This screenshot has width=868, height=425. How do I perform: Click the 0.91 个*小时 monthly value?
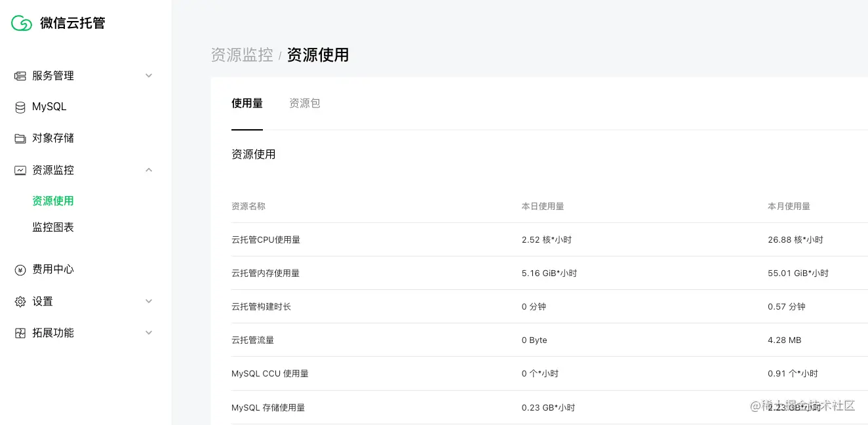(793, 373)
